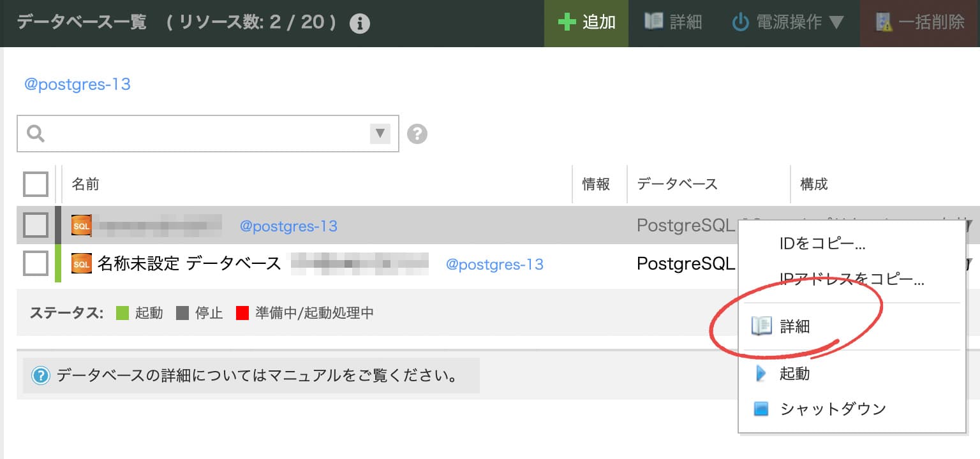The image size is (980, 459).
Task: Open 詳細 in the top toolbar
Action: point(673,23)
